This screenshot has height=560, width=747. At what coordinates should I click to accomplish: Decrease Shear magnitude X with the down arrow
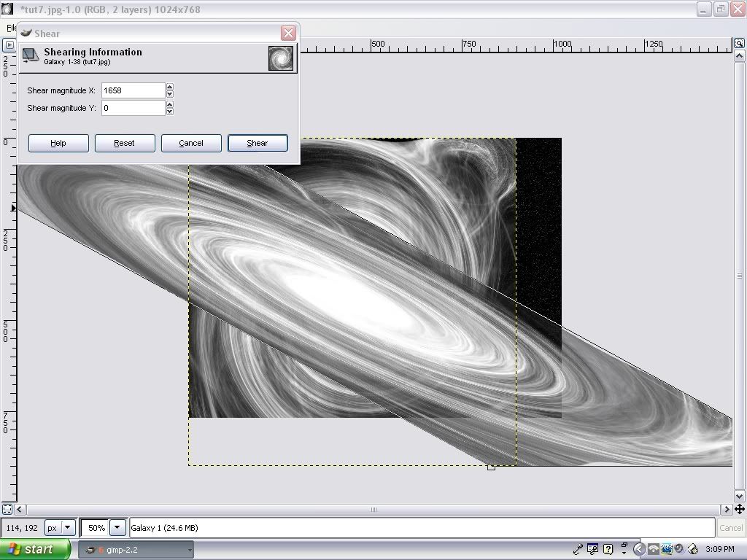click(169, 94)
